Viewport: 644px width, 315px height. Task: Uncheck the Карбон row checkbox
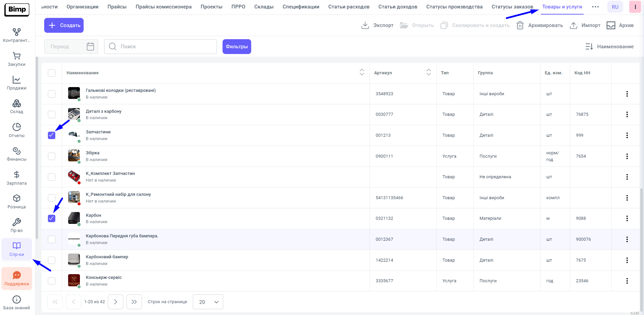tap(52, 218)
